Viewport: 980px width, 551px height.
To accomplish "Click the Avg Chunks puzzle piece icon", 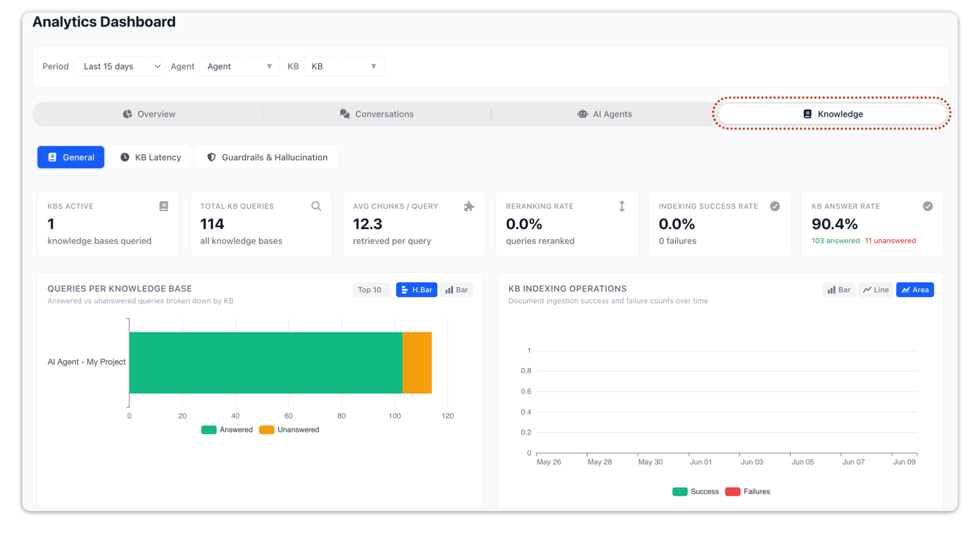I will click(469, 206).
